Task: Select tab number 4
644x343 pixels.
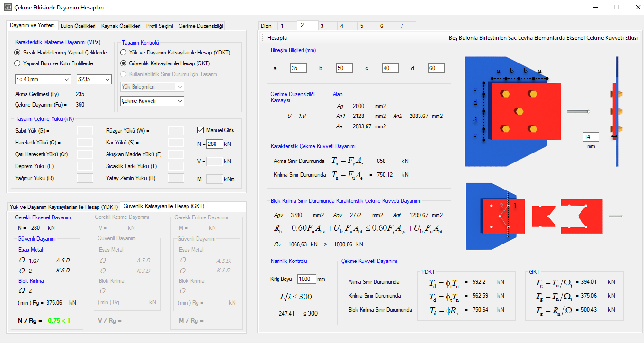Action: (347, 26)
